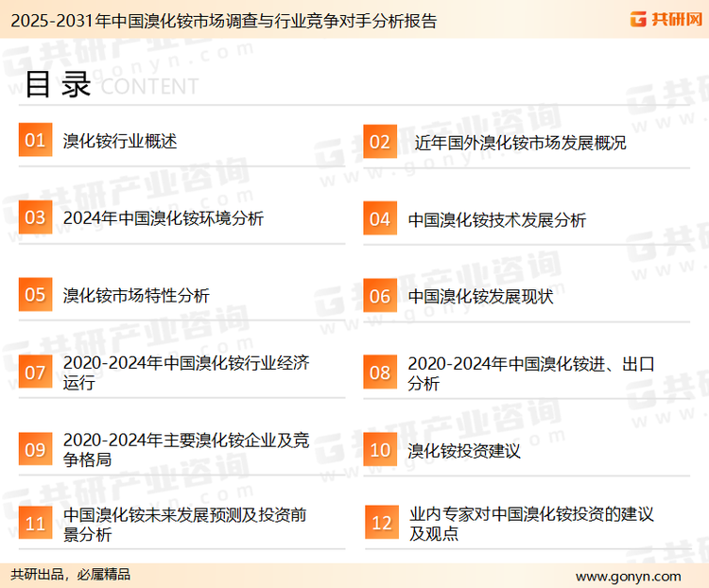Screen dimensions: 709x588
Task: Open chapter 溴化铵行业概述
Action: point(120,141)
